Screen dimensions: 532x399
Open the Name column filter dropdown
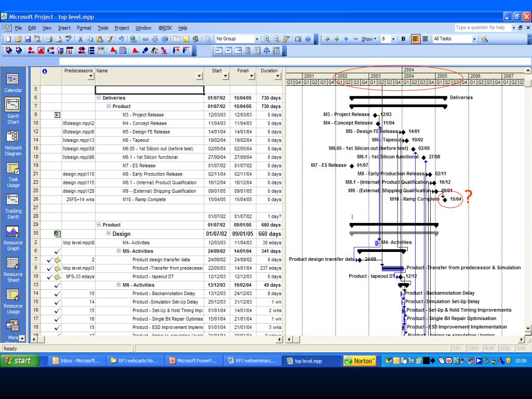(199, 76)
